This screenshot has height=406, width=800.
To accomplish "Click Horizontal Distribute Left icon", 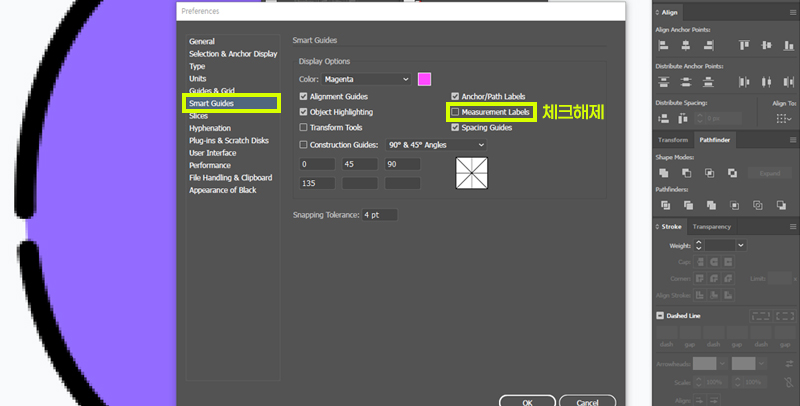I will pyautogui.click(x=744, y=82).
